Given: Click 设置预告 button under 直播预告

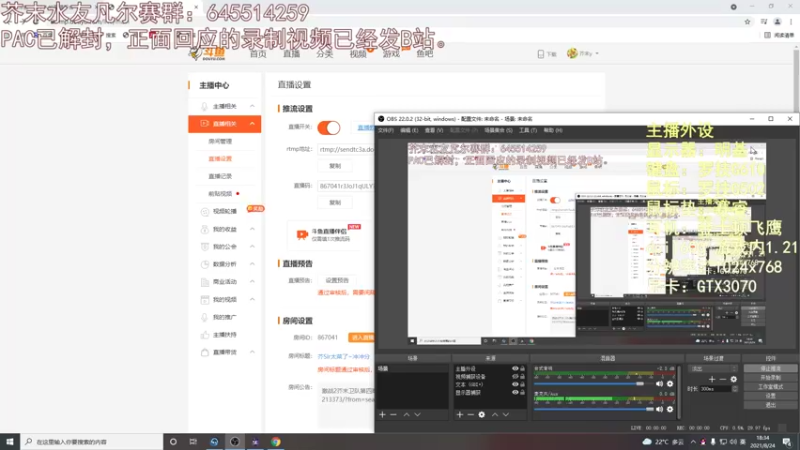Looking at the screenshot, I should [x=337, y=280].
